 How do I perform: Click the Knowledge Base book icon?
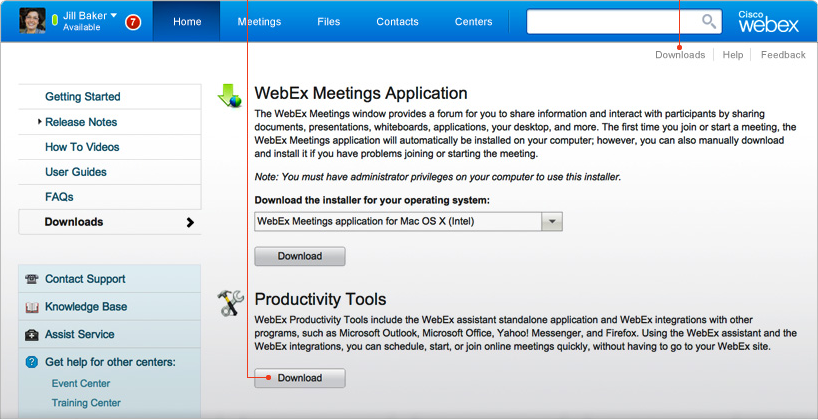[32, 307]
